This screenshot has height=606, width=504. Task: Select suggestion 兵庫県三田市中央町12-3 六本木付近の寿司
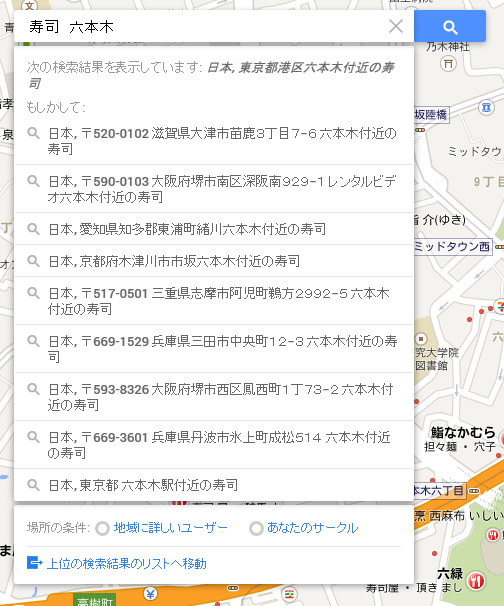pos(214,349)
